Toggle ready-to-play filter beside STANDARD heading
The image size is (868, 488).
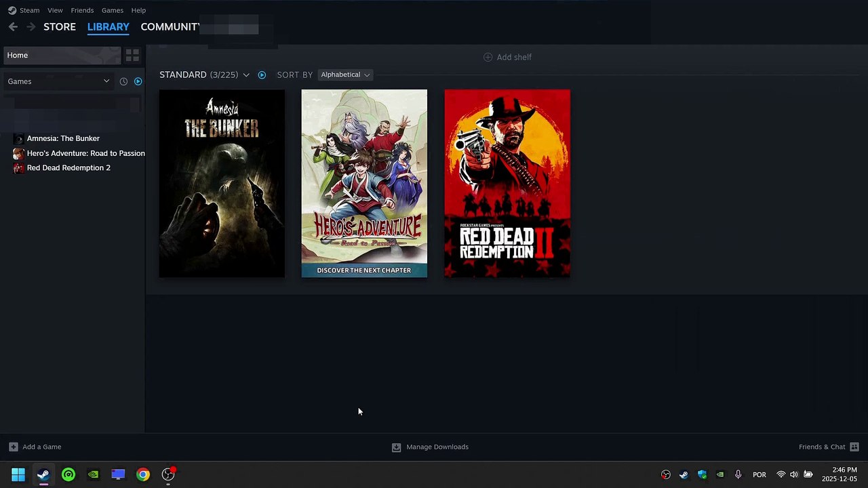click(x=262, y=75)
